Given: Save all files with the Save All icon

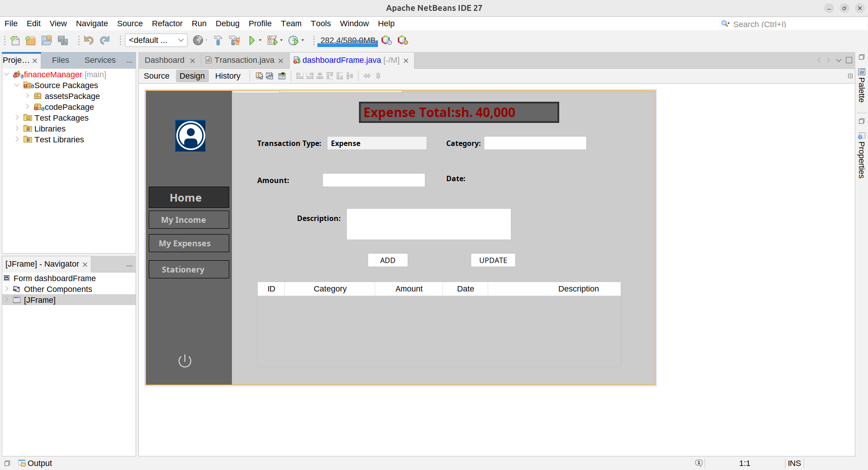Looking at the screenshot, I should pos(63,40).
